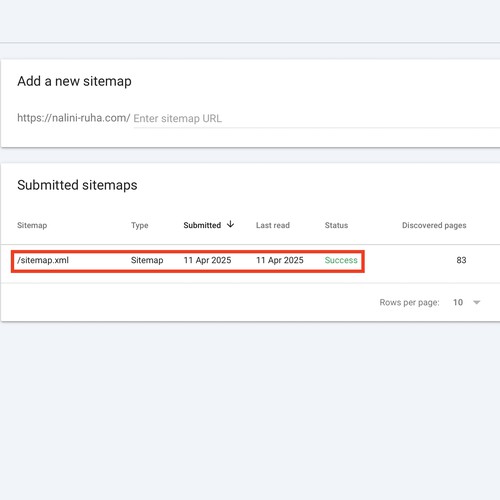This screenshot has width=500, height=500.
Task: Click the Sitemap type cell in row
Action: [x=147, y=260]
